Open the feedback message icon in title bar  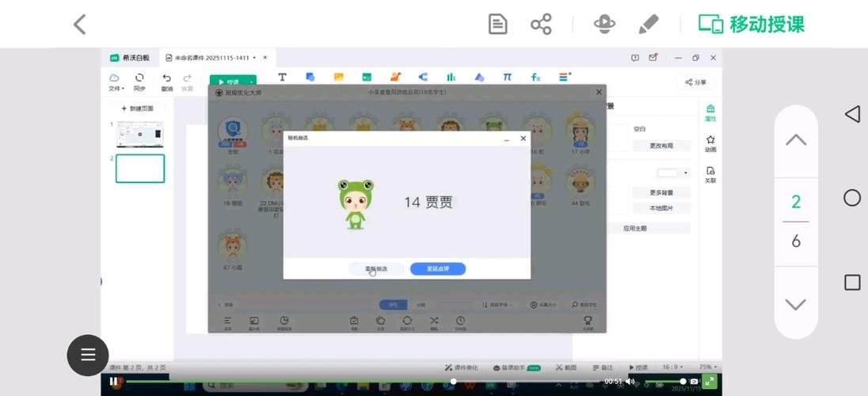tap(635, 58)
